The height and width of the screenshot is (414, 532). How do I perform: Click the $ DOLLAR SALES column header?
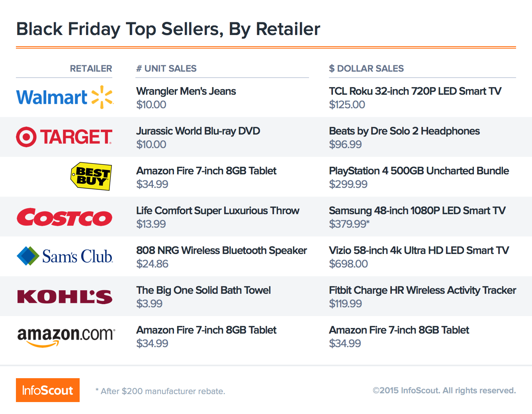366,68
